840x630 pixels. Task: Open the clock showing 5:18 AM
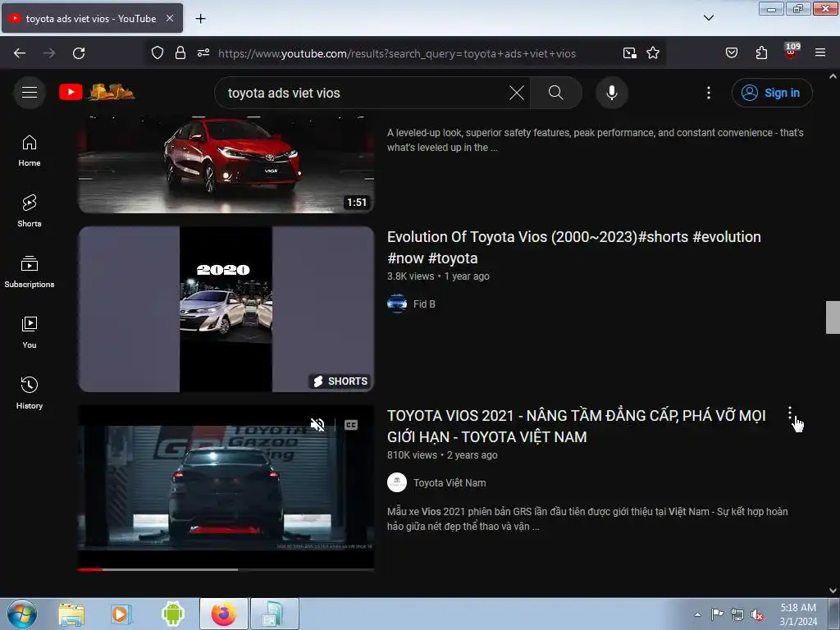point(798,614)
